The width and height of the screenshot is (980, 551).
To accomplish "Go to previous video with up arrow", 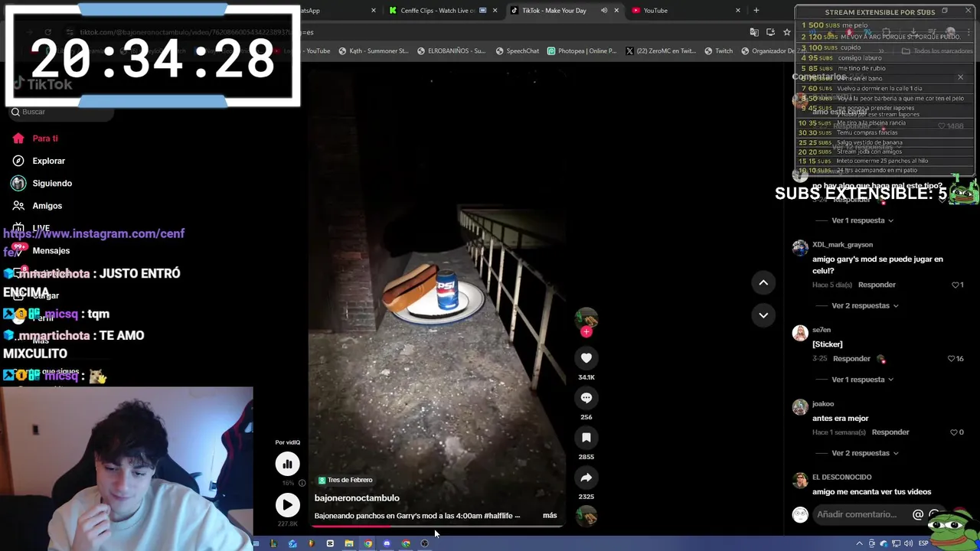I will coord(763,282).
